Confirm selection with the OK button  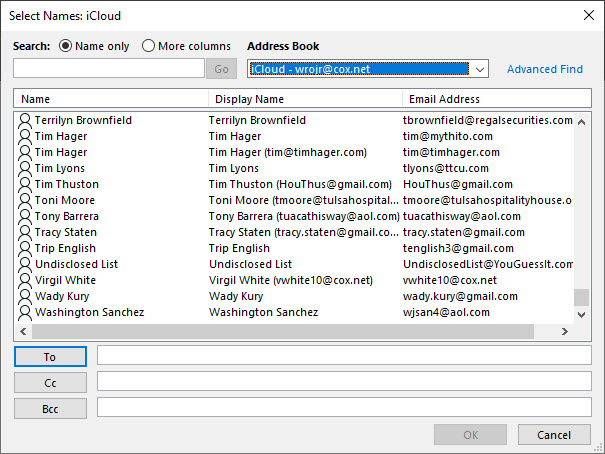(x=470, y=435)
